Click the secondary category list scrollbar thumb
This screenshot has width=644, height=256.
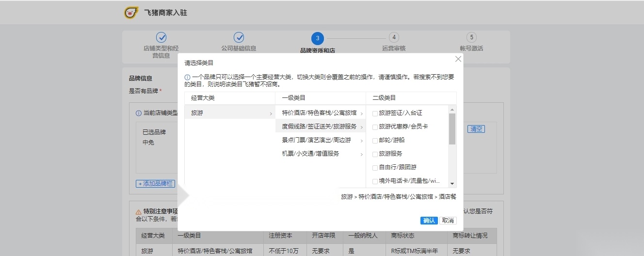[452, 129]
